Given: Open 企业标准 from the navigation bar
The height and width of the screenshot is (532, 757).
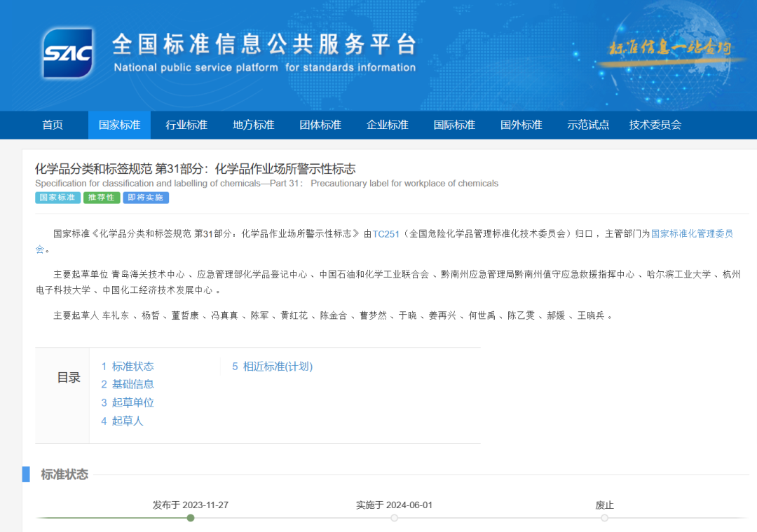Looking at the screenshot, I should [x=388, y=125].
